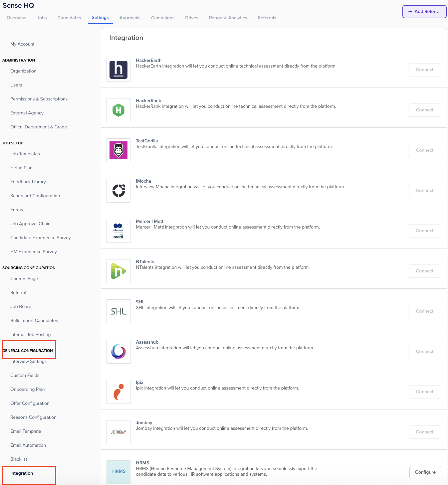
Task: Click the HackerEarth logo icon
Action: click(x=118, y=70)
